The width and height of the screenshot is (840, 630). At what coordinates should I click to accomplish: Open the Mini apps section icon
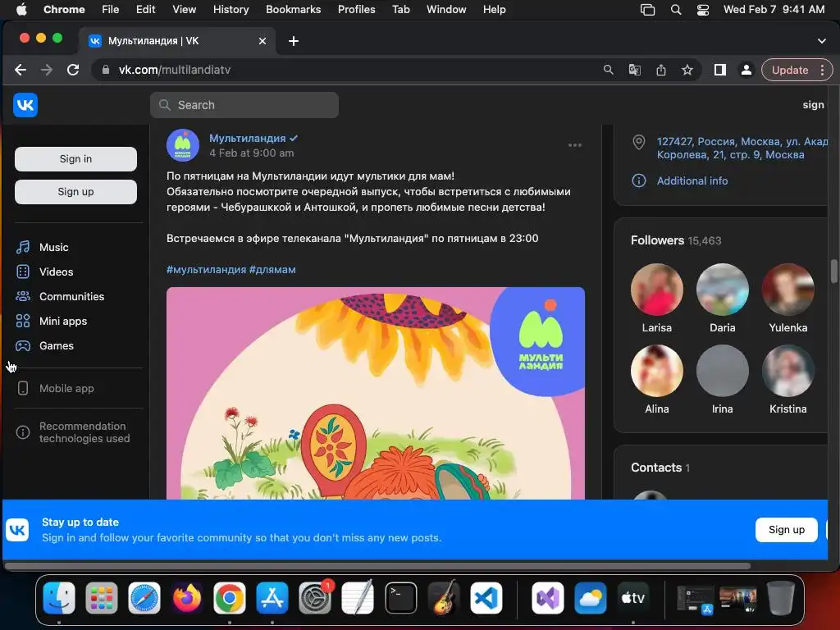23,321
